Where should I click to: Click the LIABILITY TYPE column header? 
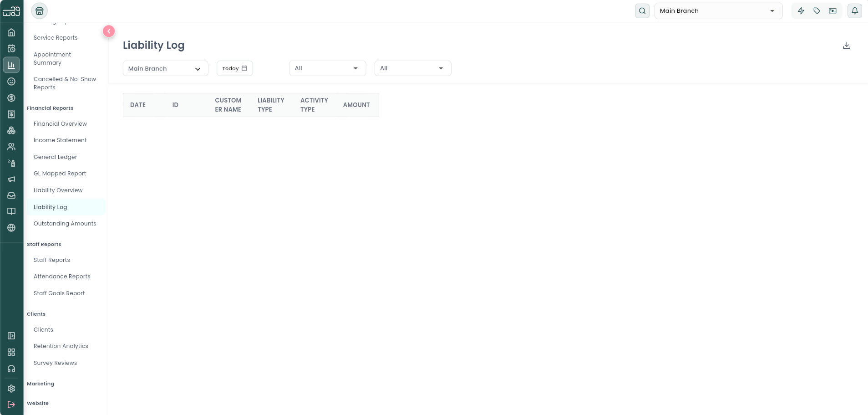[271, 105]
